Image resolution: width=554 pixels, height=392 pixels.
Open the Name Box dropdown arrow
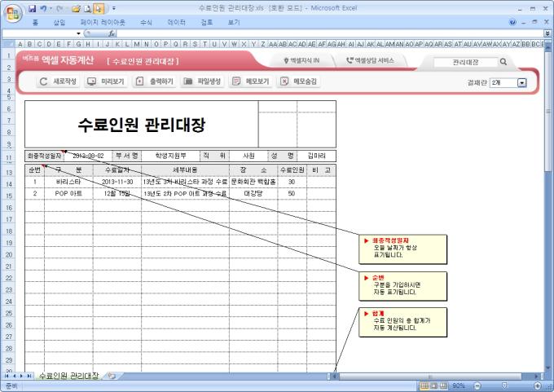(78, 33)
